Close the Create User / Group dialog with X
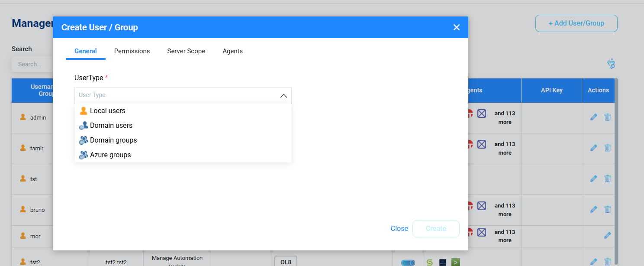This screenshot has width=644, height=266. tap(456, 27)
